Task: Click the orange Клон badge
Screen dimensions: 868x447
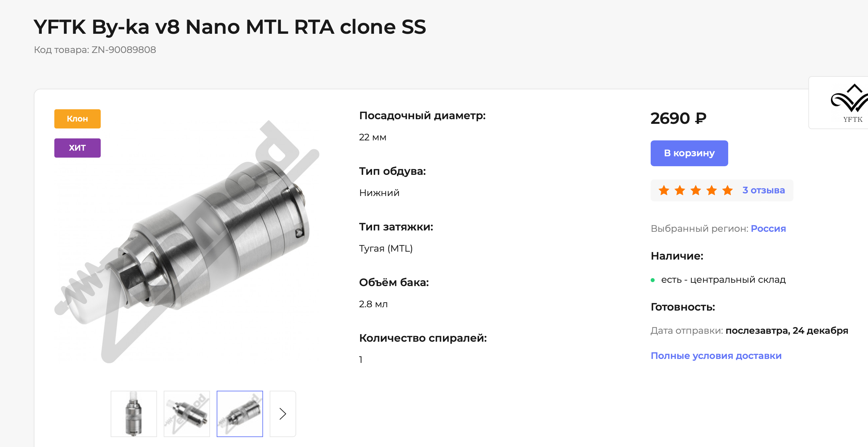Action: (78, 119)
